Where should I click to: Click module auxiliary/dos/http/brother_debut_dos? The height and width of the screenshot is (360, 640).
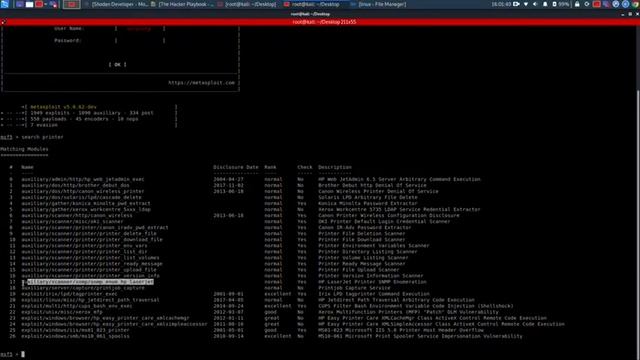point(76,185)
